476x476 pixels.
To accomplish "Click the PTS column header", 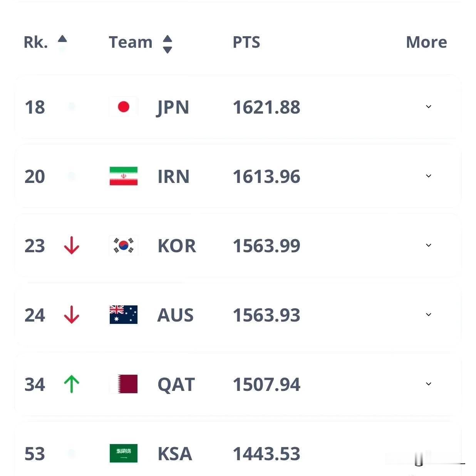I will pos(246,42).
